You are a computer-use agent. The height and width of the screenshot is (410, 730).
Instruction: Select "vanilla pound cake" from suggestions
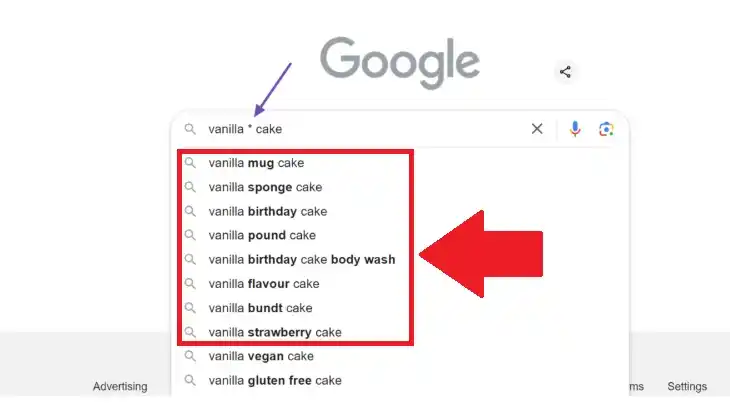(x=262, y=235)
